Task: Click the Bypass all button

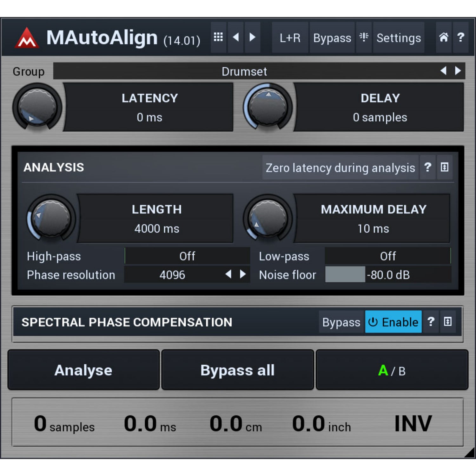Action: pyautogui.click(x=238, y=370)
